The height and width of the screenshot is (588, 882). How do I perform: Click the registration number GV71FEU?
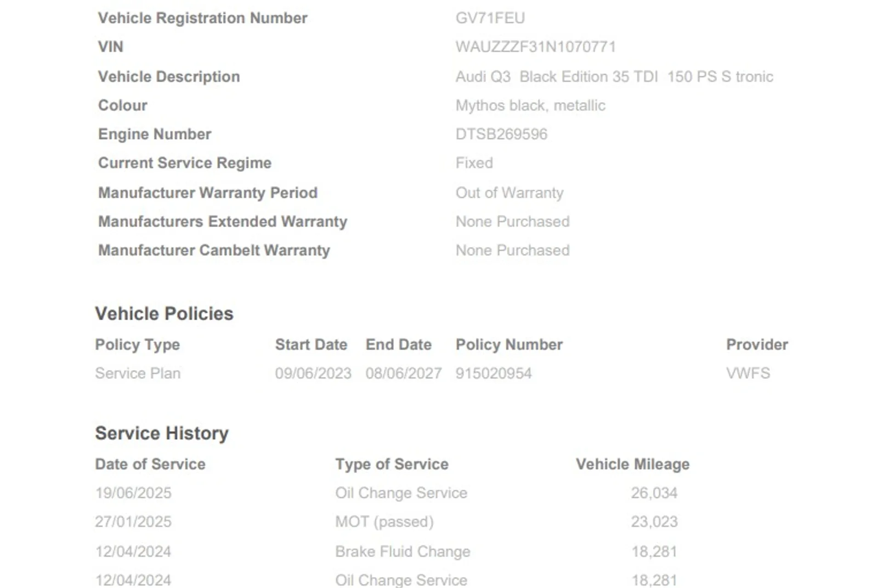(x=490, y=18)
